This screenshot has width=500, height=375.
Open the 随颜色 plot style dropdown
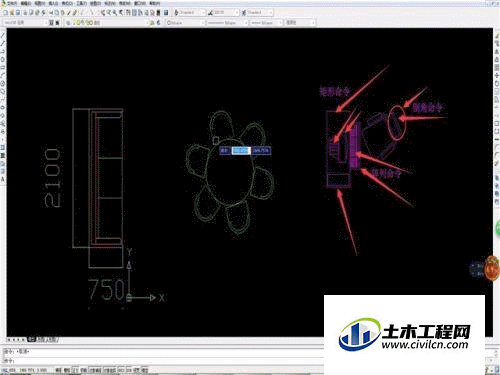[300, 23]
